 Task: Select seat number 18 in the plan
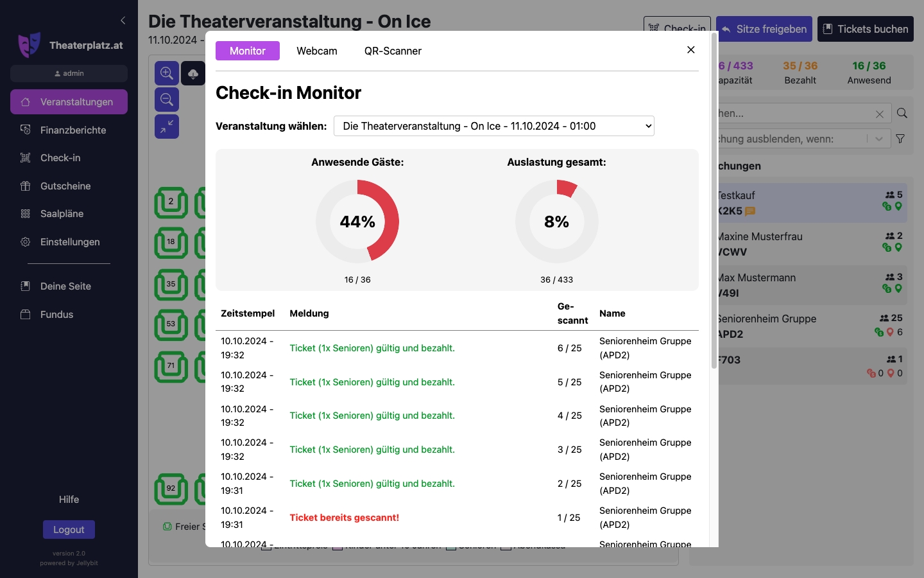(x=171, y=243)
